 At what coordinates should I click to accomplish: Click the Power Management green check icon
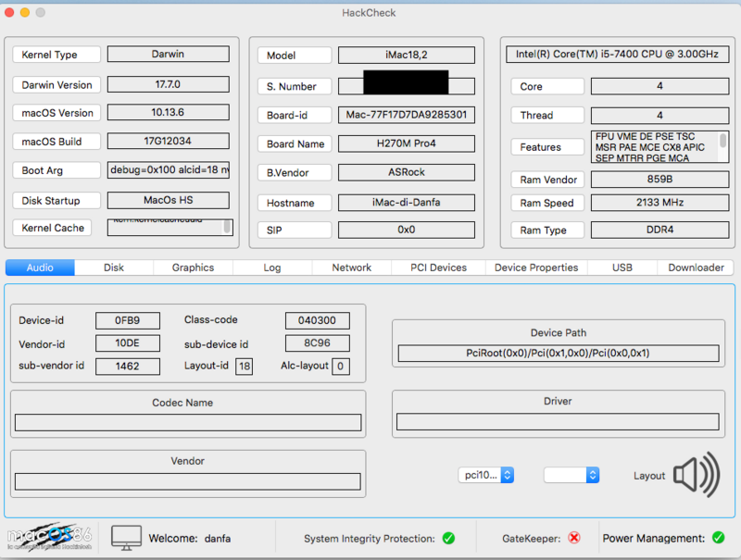pyautogui.click(x=718, y=538)
